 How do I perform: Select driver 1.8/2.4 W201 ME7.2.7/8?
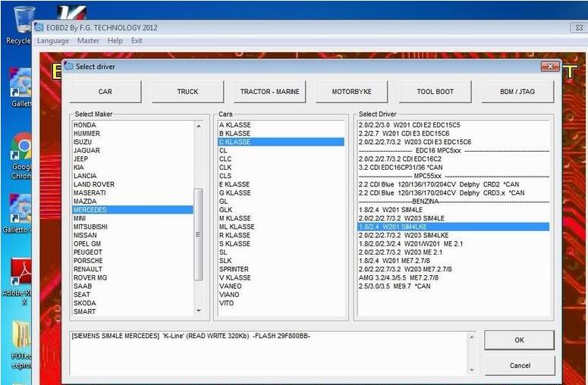[x=454, y=260]
